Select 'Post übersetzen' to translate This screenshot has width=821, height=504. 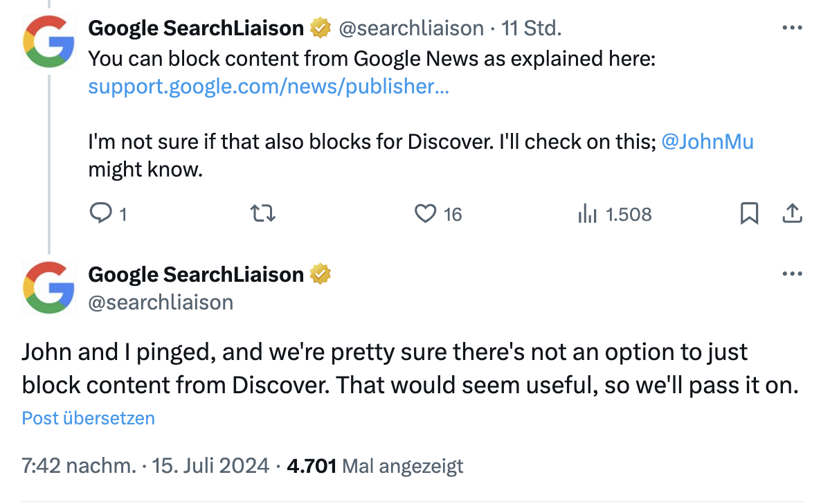pyautogui.click(x=88, y=417)
